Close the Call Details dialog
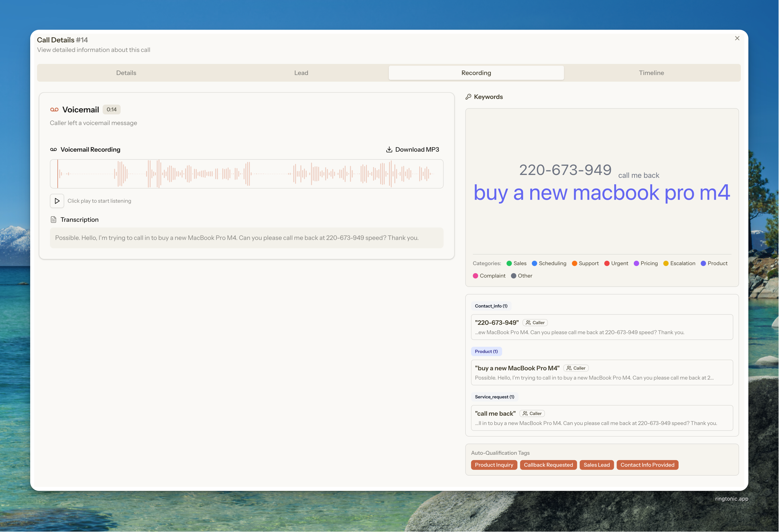 click(x=737, y=38)
